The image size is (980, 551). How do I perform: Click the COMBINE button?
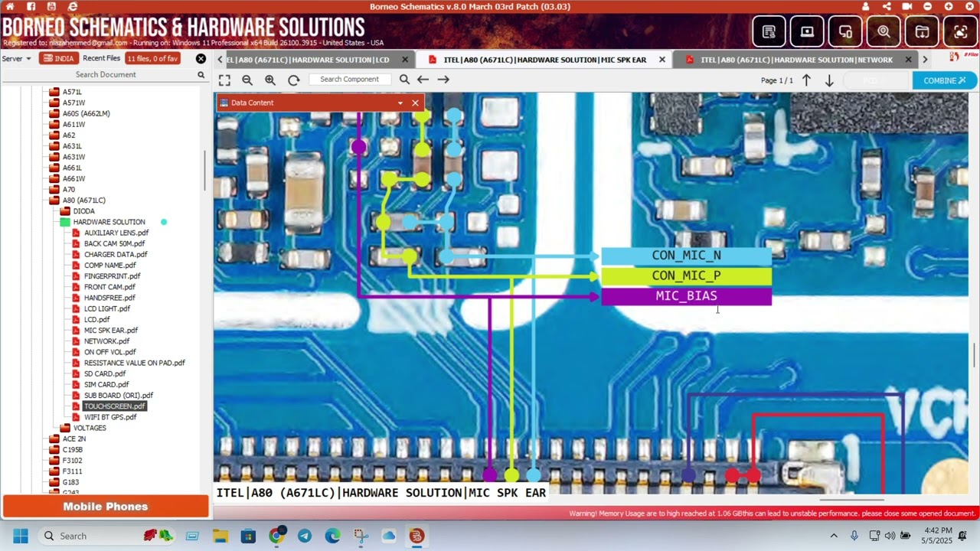[944, 80]
